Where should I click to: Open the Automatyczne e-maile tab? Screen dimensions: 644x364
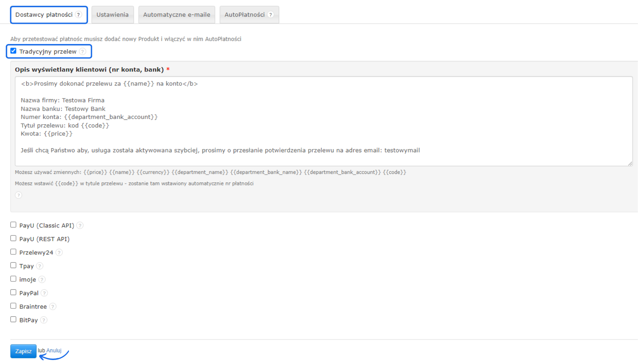coord(177,15)
